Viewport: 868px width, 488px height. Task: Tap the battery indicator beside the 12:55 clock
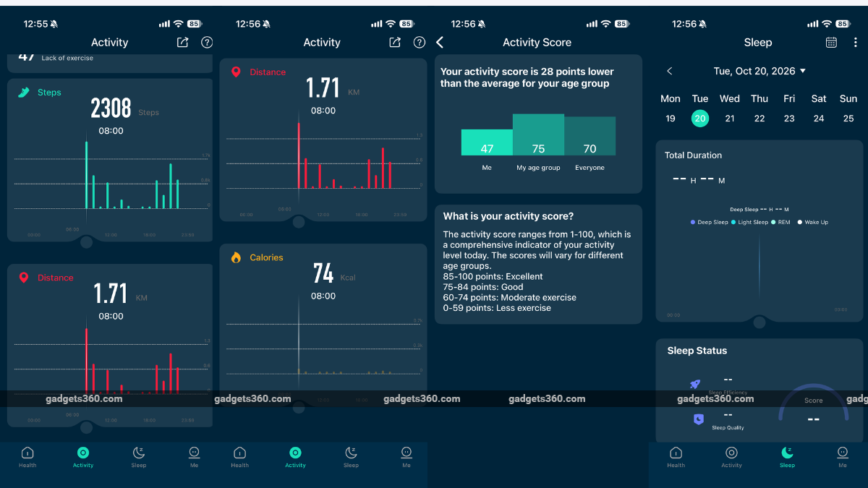pyautogui.click(x=192, y=24)
